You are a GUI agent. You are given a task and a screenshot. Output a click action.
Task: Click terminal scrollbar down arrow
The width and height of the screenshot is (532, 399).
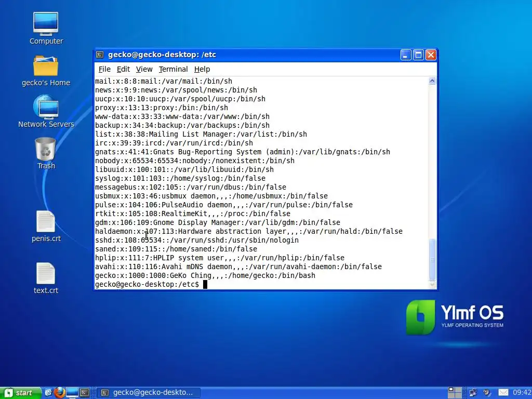pyautogui.click(x=432, y=285)
